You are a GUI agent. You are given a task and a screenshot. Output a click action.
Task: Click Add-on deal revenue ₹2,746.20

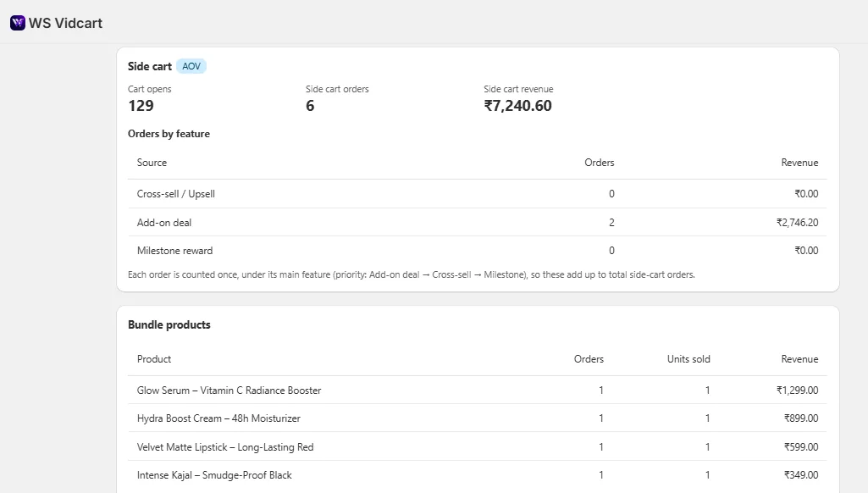[x=797, y=223]
